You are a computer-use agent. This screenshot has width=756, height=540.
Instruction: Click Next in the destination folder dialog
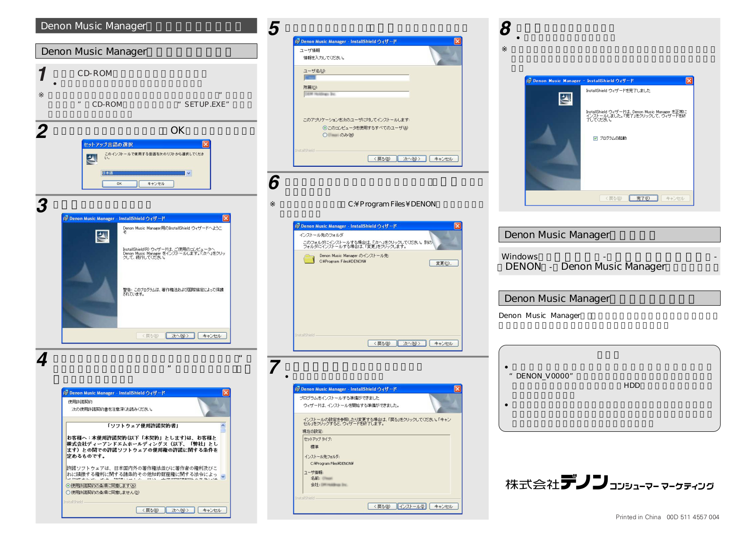[x=412, y=343]
